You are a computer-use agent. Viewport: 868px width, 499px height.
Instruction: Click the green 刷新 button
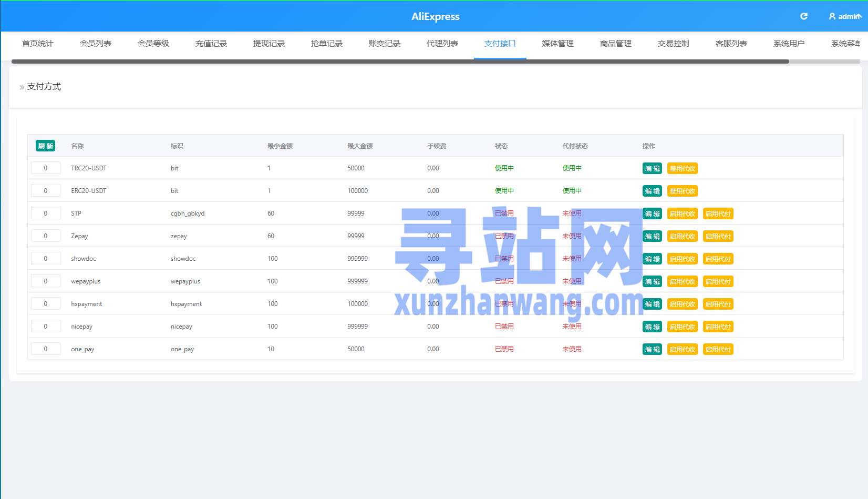coord(45,146)
